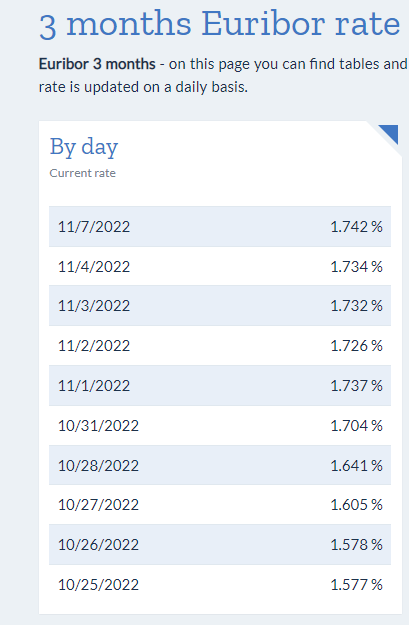Click the 1.737 % value for 11/1/2022
This screenshot has height=625, width=409.
click(x=356, y=385)
